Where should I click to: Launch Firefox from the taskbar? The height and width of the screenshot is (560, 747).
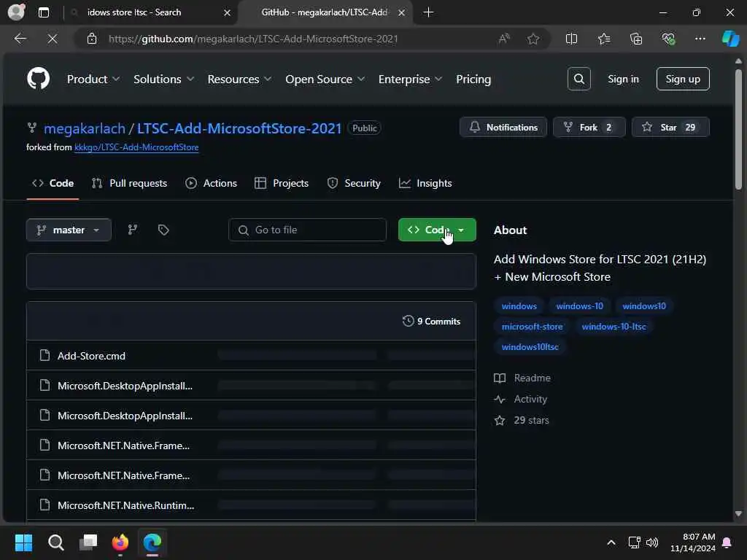tap(120, 542)
